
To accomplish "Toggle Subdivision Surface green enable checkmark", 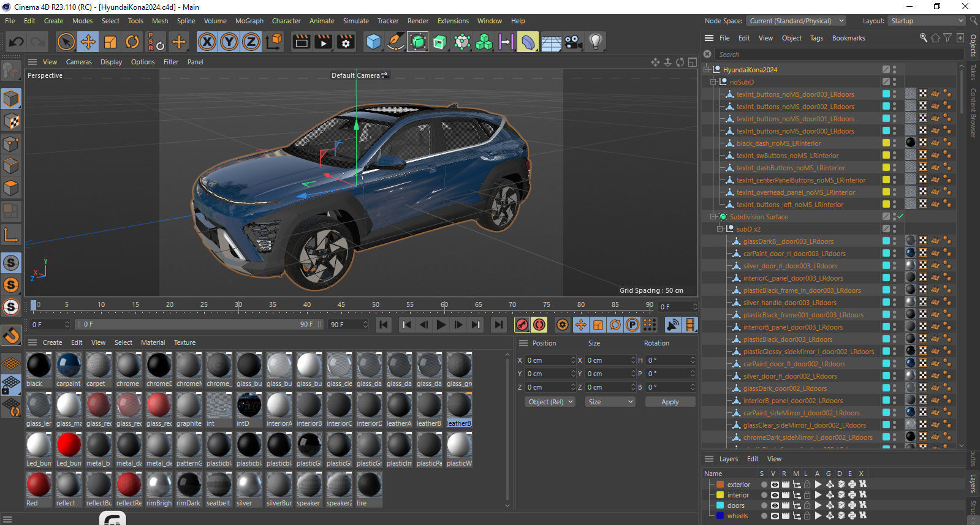I will pyautogui.click(x=900, y=216).
